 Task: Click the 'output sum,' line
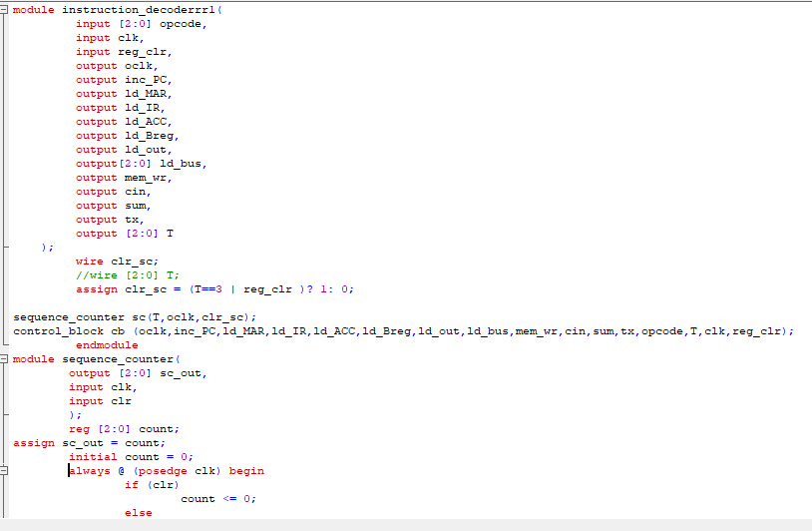tap(114, 206)
